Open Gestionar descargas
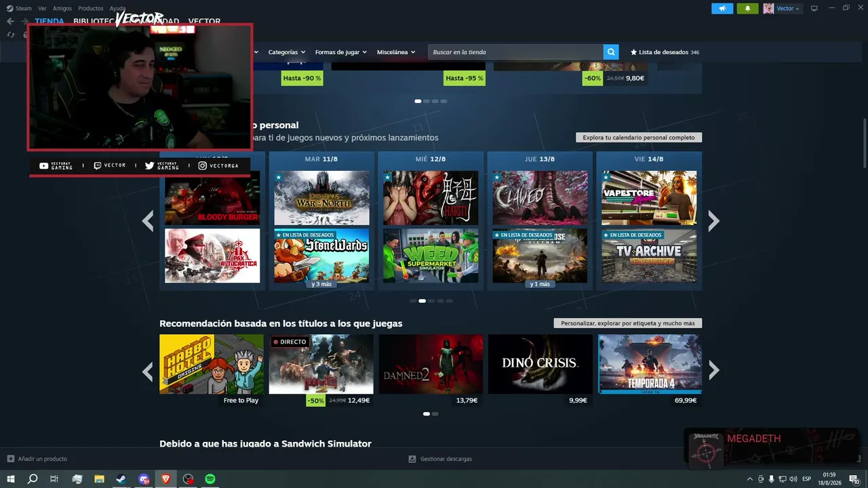This screenshot has width=868, height=488. (446, 459)
